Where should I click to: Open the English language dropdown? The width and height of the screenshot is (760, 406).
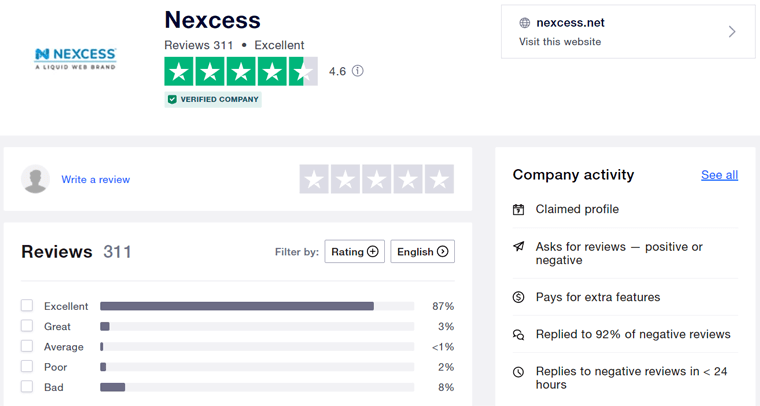pyautogui.click(x=422, y=252)
